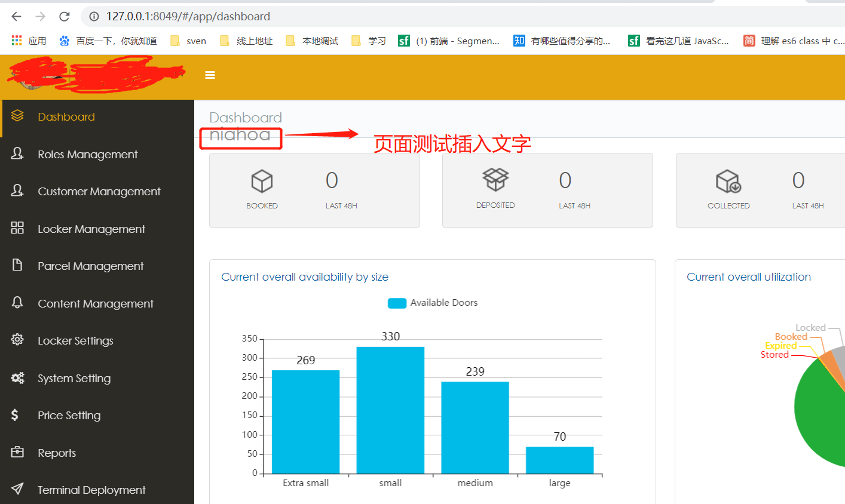This screenshot has height=504, width=845.
Task: Click the Price Setting dollar icon
Action: [x=17, y=415]
